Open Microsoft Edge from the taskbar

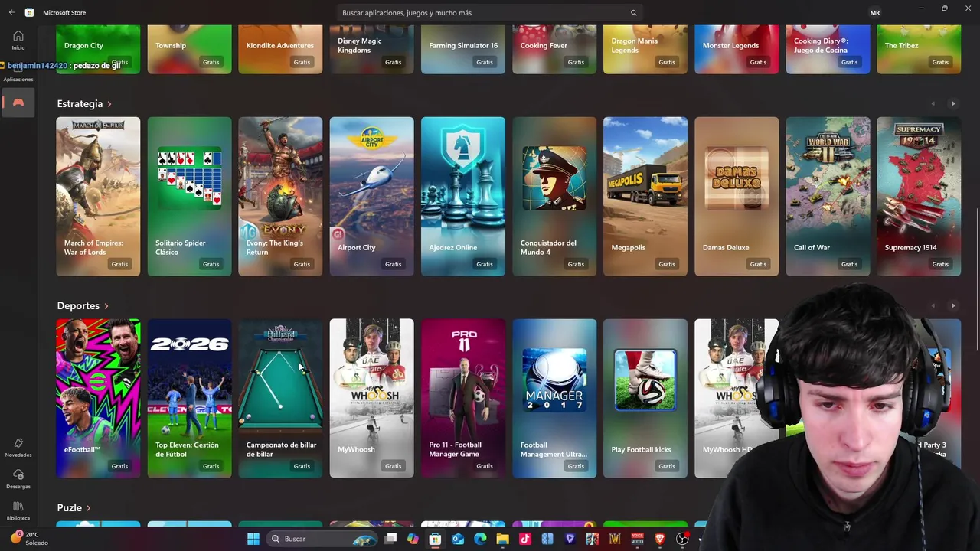coord(480,539)
